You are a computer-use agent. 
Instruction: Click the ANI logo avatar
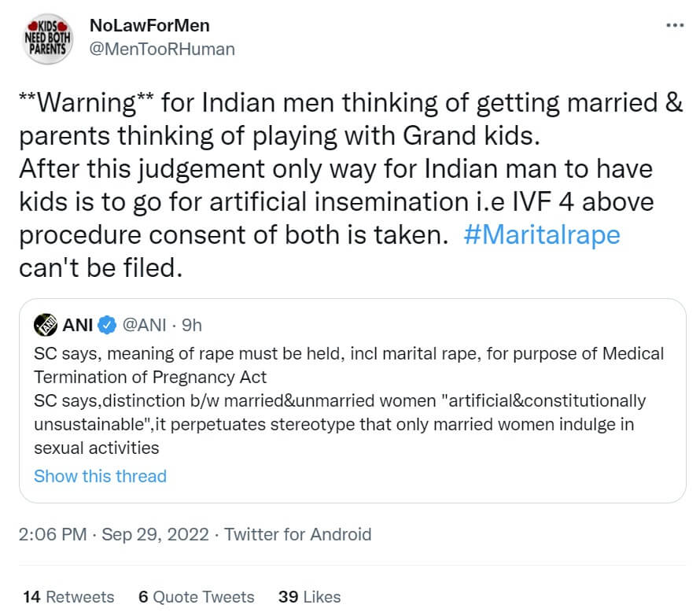(x=46, y=324)
